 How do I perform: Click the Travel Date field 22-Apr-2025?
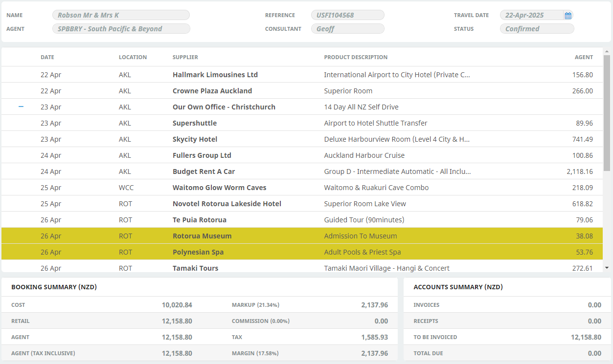coord(531,15)
